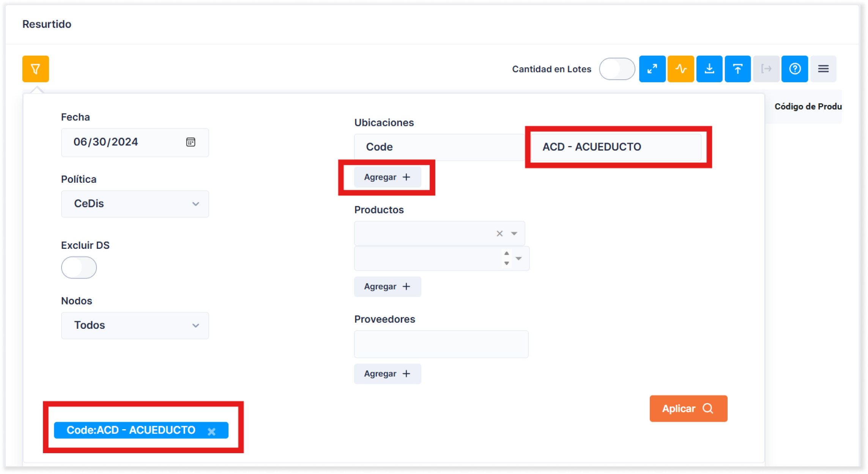The image size is (868, 474).
Task: Remove the Code:ACD - ACUEDUCTO filter tag
Action: click(212, 431)
